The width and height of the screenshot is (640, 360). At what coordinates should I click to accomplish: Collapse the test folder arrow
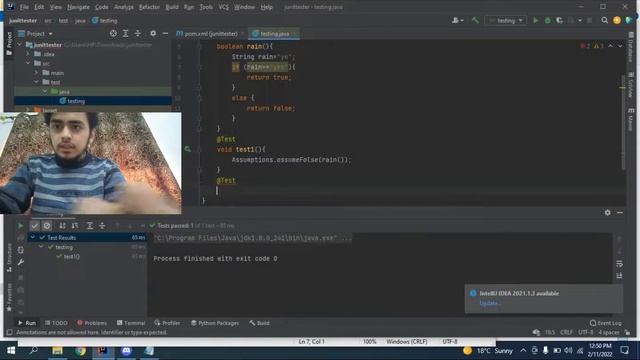point(36,82)
